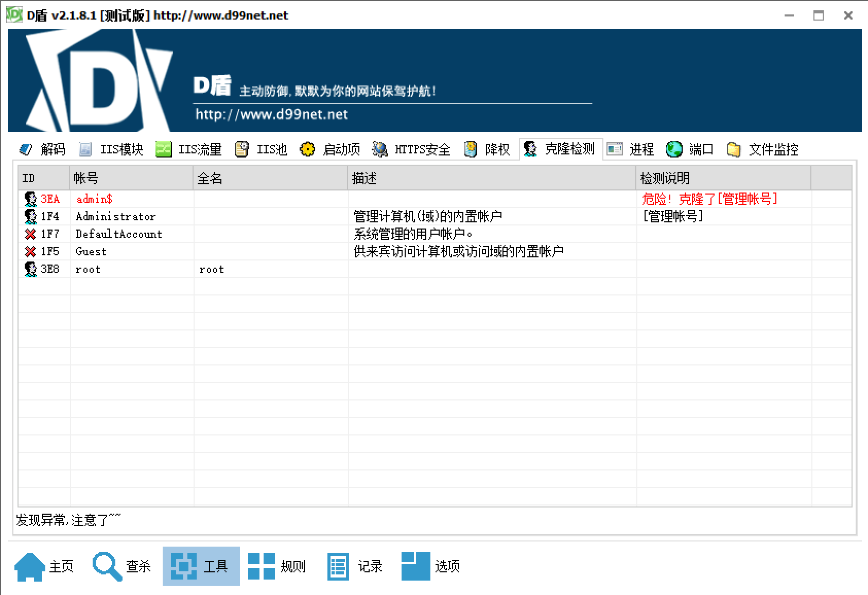
Task: Switch to the 端口 port tab
Action: pyautogui.click(x=690, y=149)
